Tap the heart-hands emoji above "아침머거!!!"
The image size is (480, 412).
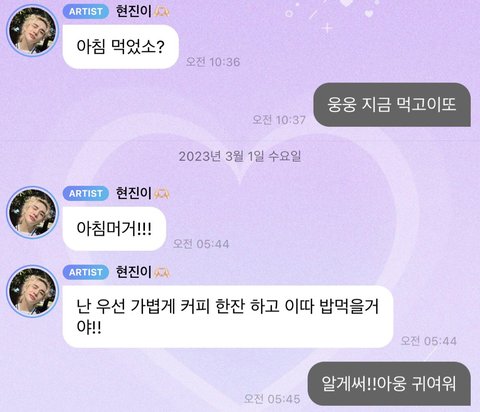[162, 194]
